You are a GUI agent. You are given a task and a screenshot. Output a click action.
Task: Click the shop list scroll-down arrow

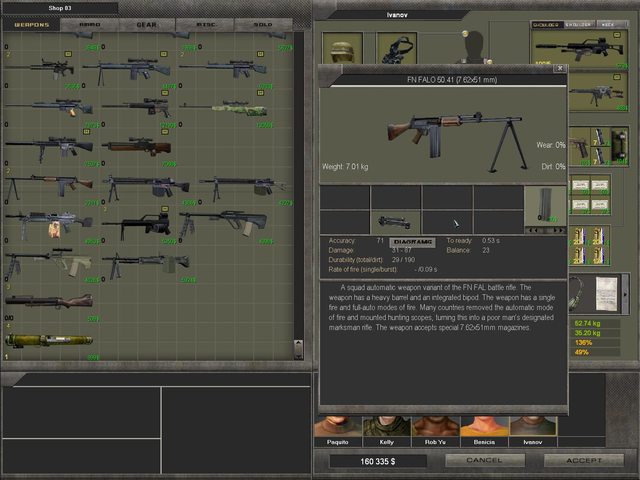click(298, 355)
